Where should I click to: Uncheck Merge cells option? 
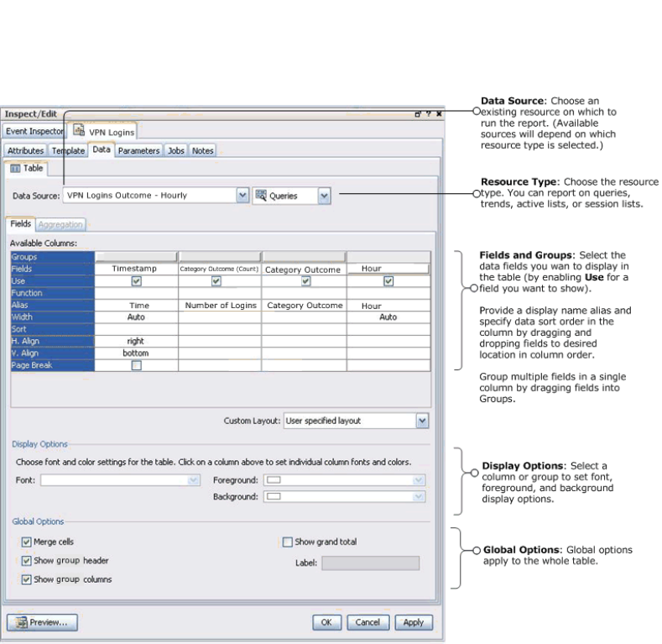26,542
